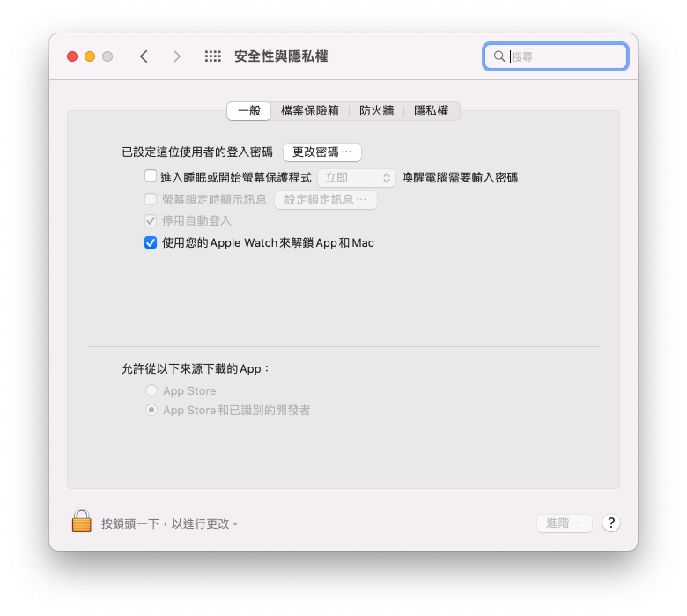The width and height of the screenshot is (687, 616).
Task: Click the 更改密碼 button
Action: (x=322, y=152)
